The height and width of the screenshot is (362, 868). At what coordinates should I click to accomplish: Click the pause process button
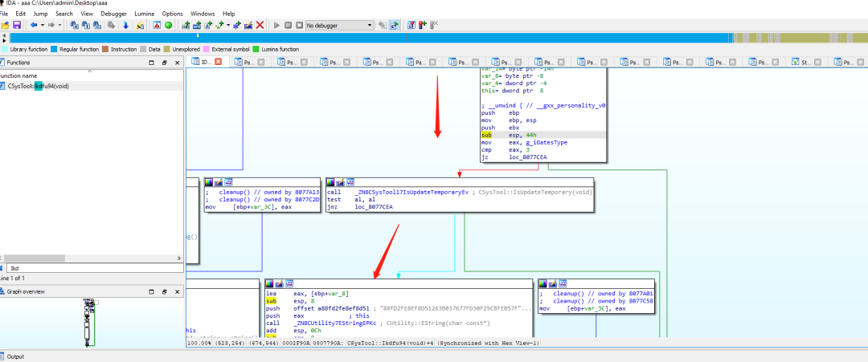pyautogui.click(x=288, y=25)
